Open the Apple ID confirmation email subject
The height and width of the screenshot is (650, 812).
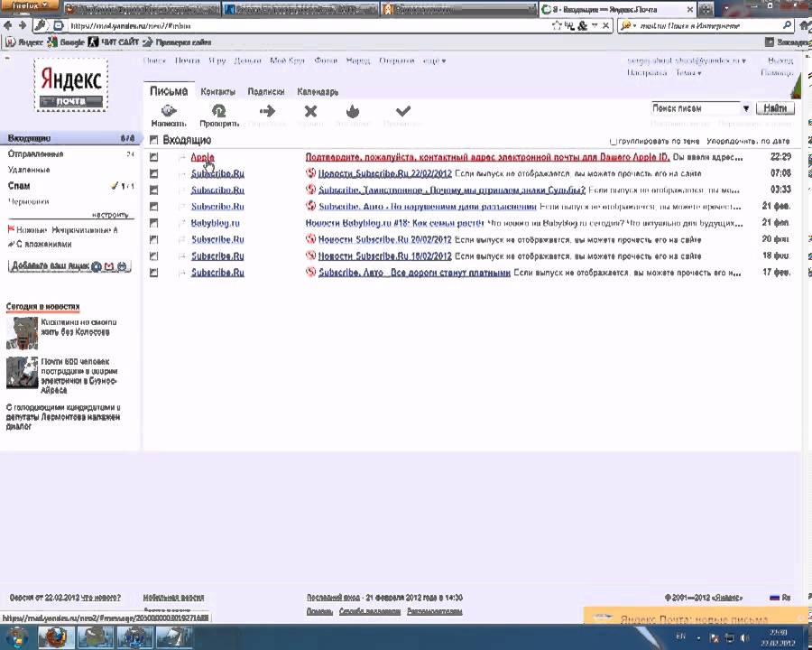487,157
